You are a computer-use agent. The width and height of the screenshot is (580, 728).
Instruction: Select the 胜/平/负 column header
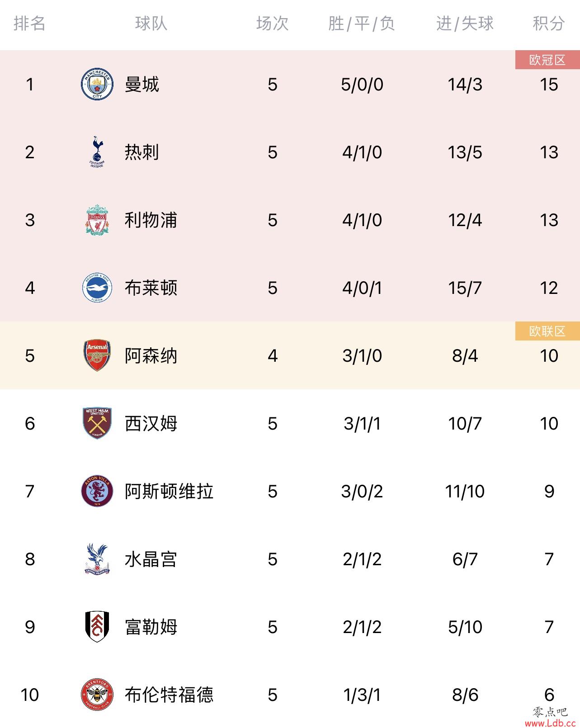[x=362, y=23]
